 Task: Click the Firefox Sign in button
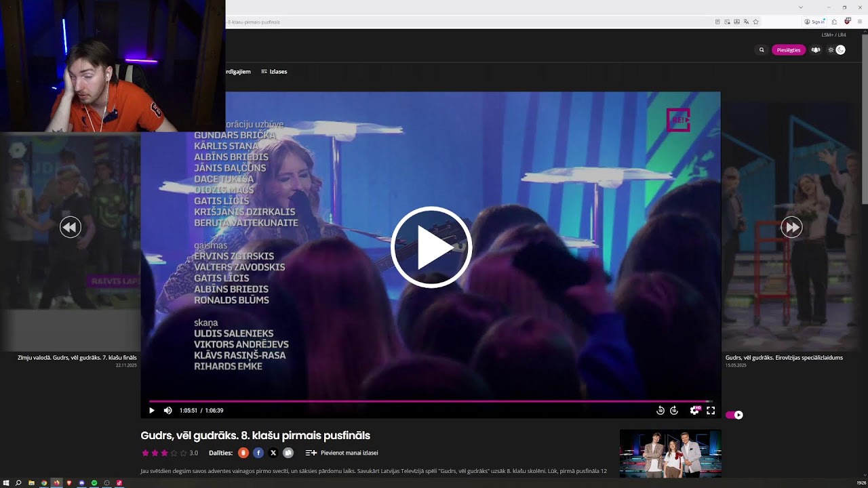[814, 22]
